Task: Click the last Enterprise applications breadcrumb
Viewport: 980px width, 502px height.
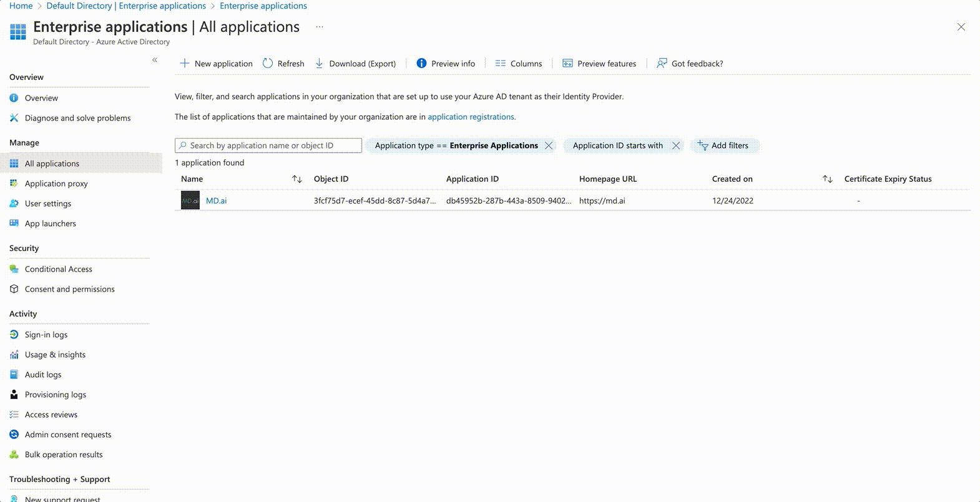Action: pos(263,6)
